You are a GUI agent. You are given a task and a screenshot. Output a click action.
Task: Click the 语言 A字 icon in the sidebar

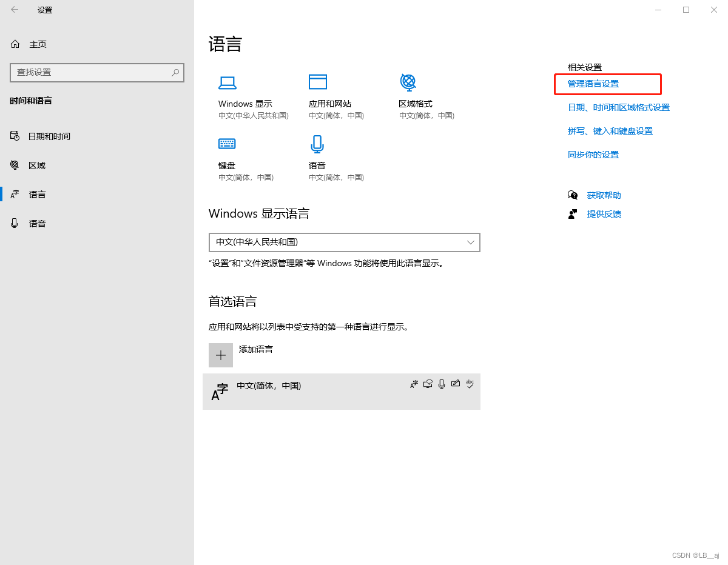pyautogui.click(x=15, y=195)
